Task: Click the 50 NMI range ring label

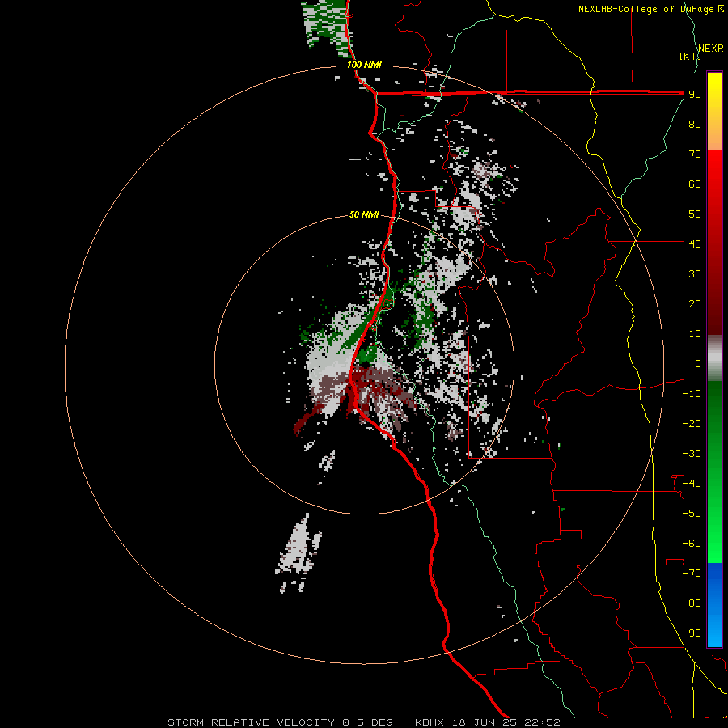Action: point(364,214)
